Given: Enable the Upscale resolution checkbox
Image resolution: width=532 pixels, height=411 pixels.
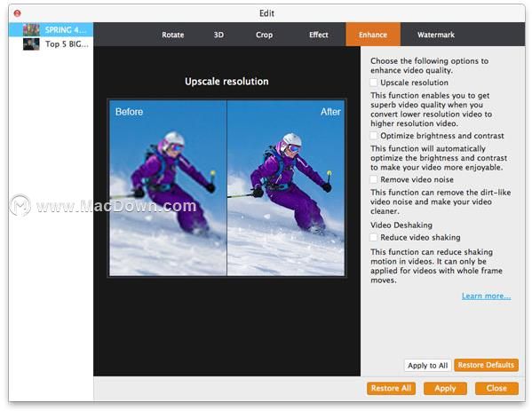Looking at the screenshot, I should click(x=374, y=83).
